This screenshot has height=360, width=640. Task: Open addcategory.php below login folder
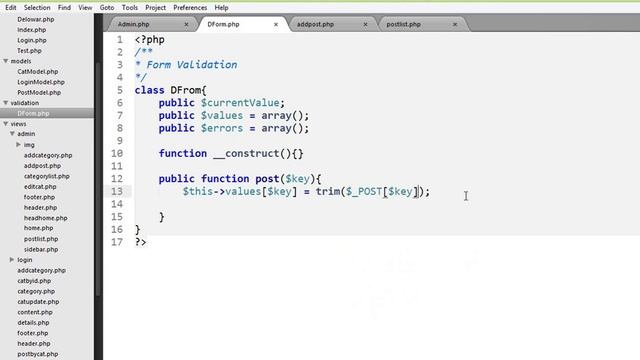[x=41, y=270]
